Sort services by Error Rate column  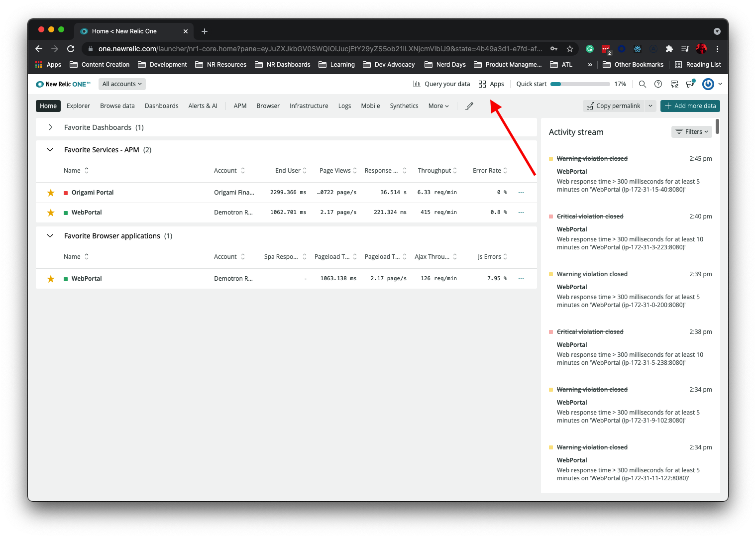coord(490,171)
